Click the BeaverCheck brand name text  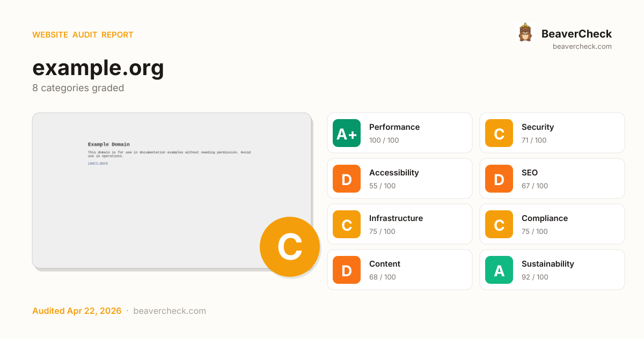(x=576, y=34)
